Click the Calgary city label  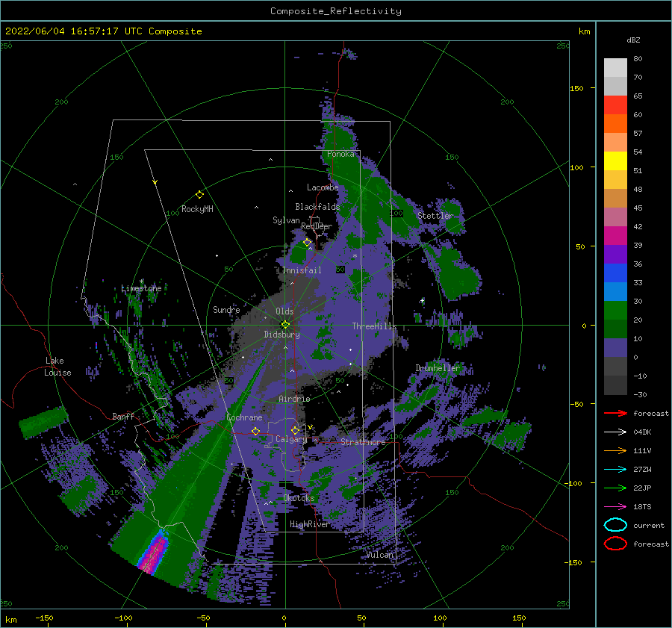point(291,439)
